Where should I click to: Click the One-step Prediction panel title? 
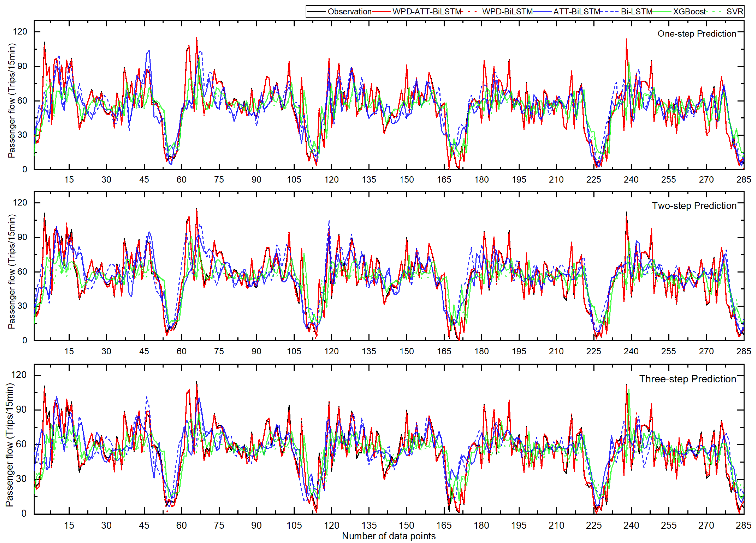tap(697, 34)
